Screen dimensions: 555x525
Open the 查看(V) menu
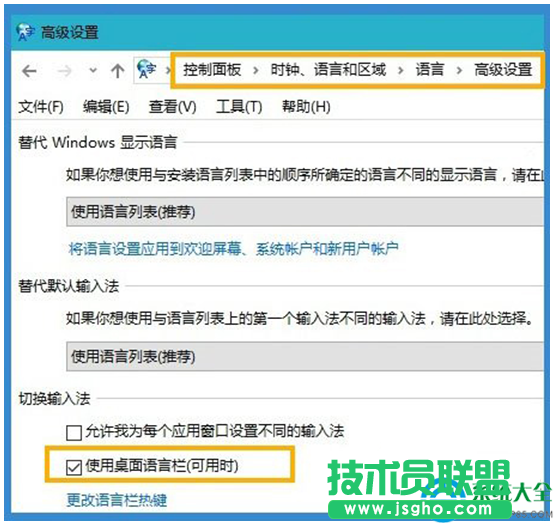172,107
